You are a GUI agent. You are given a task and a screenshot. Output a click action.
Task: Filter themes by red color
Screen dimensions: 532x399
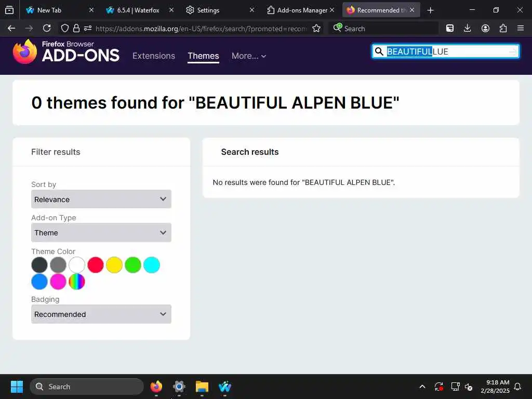[x=96, y=264]
